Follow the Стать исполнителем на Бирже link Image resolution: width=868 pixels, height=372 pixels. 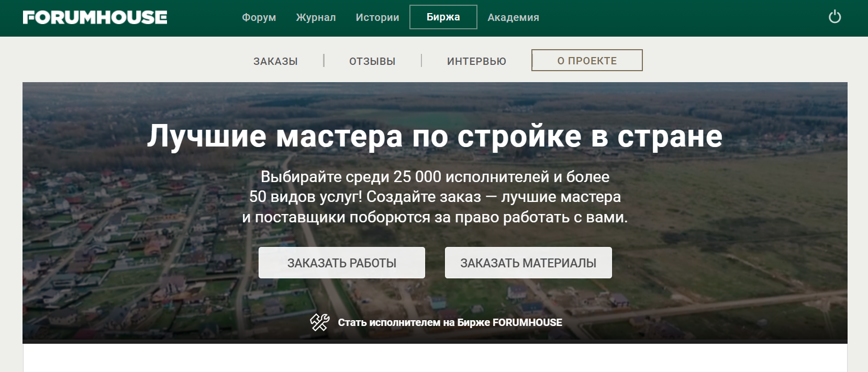(x=450, y=322)
